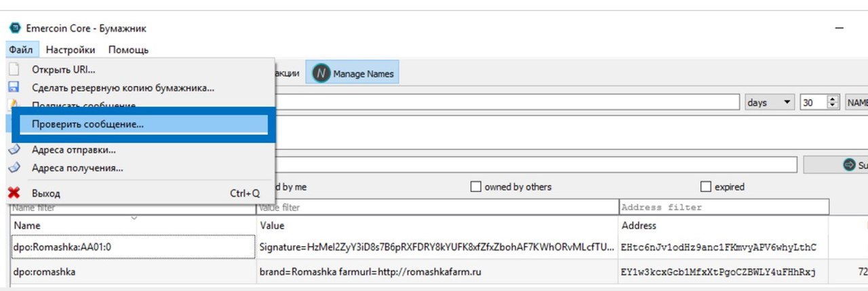Choose Выход to quit

pyautogui.click(x=139, y=193)
